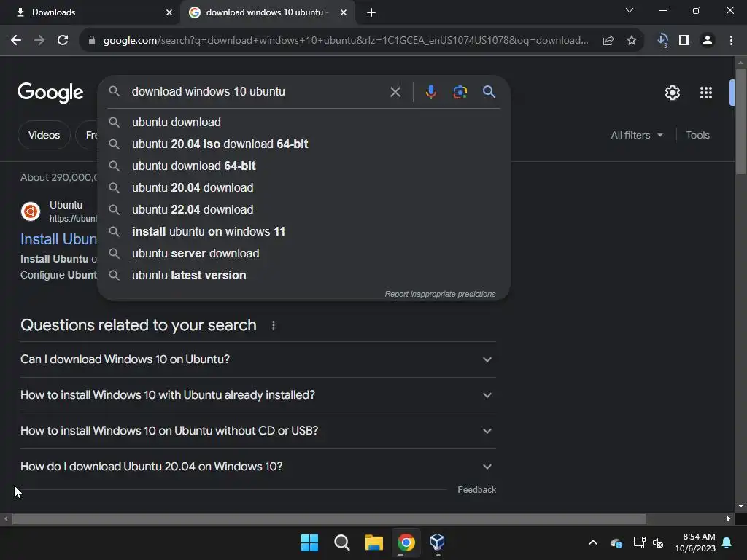Bookmark this tab with star icon
747x560 pixels.
coord(632,41)
